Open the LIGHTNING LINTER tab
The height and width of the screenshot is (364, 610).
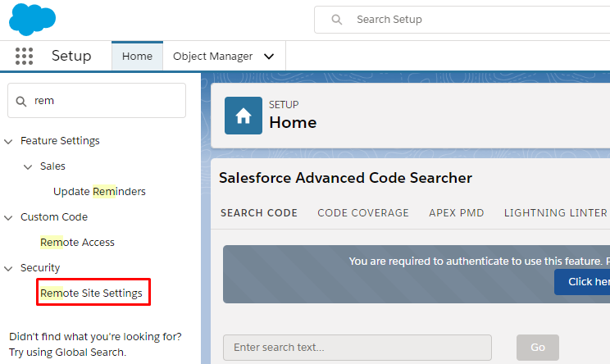[x=556, y=212]
